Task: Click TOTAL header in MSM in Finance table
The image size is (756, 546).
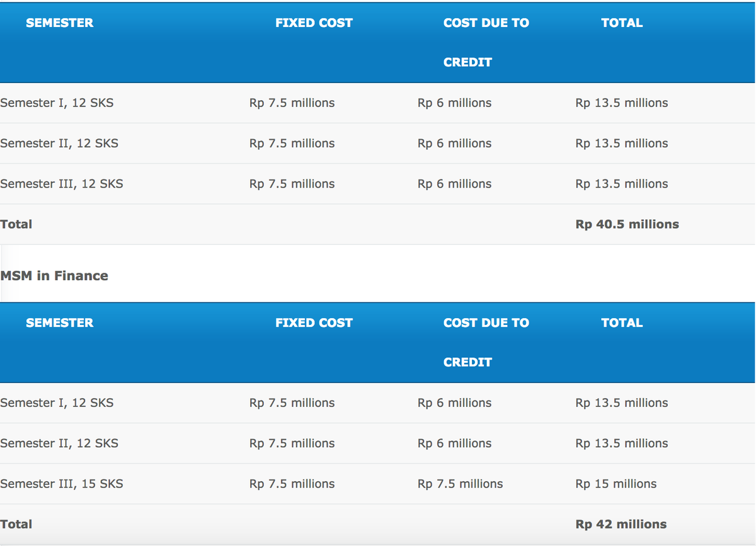Action: coord(622,322)
